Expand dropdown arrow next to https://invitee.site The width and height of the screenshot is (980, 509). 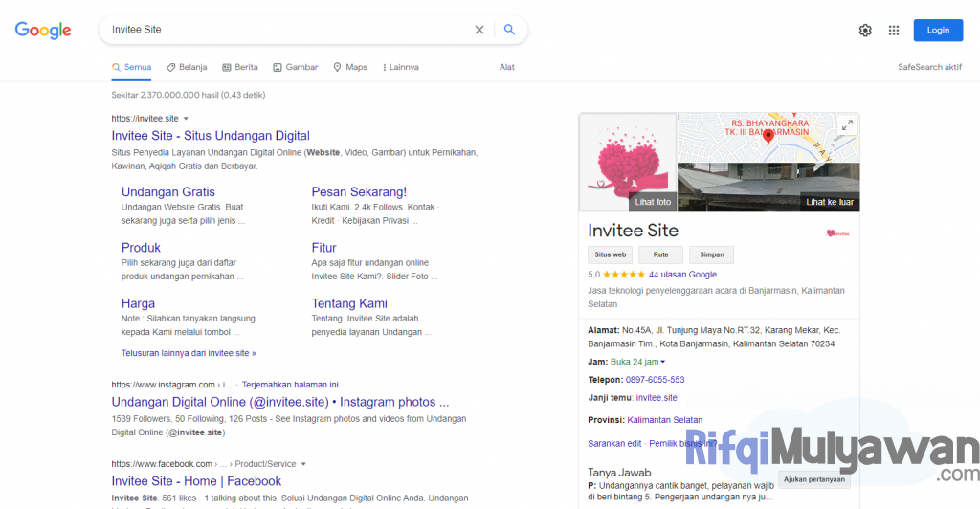[186, 119]
